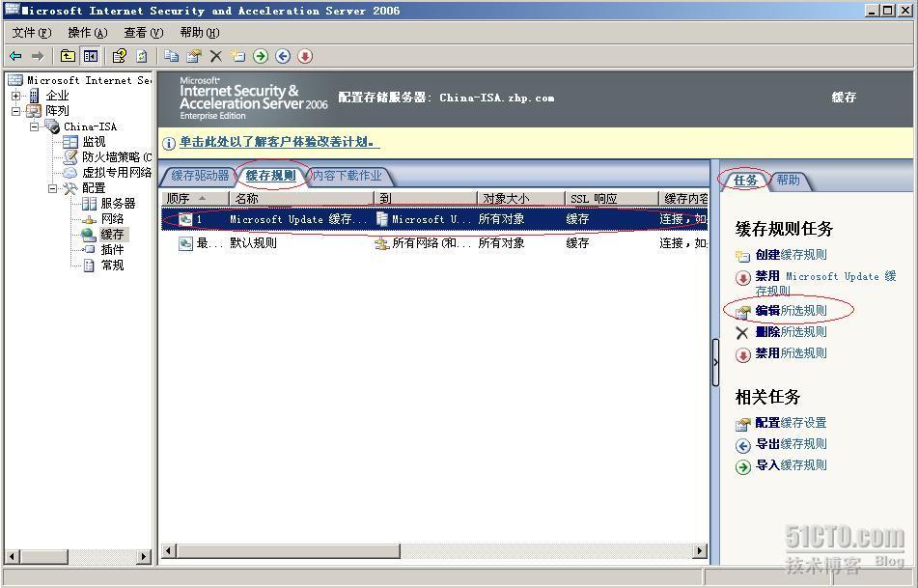Select 虚拟专用网络 in the tree
918x588 pixels.
pos(117,172)
